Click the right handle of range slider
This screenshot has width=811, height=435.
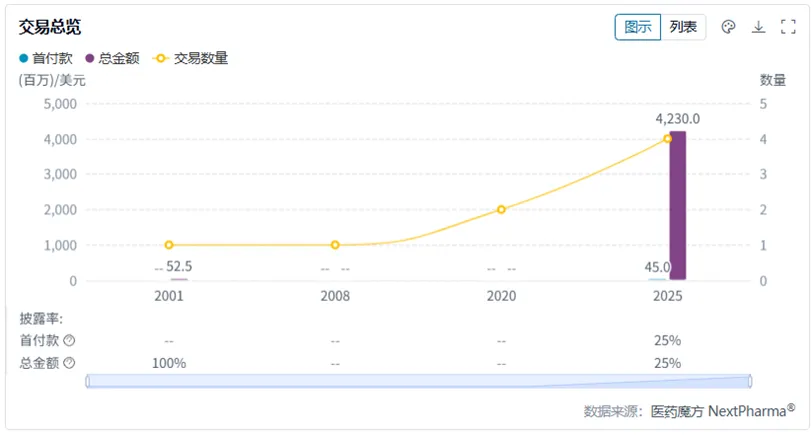pyautogui.click(x=749, y=381)
